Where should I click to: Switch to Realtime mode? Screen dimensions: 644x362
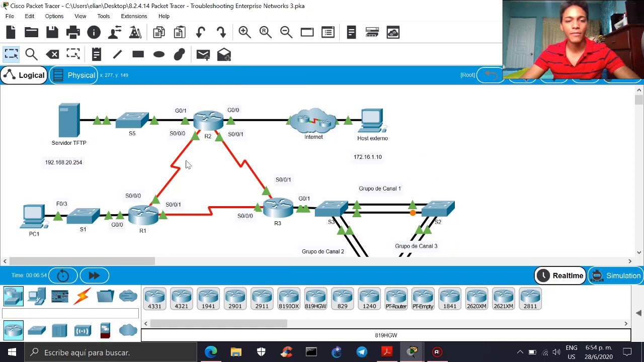point(560,276)
